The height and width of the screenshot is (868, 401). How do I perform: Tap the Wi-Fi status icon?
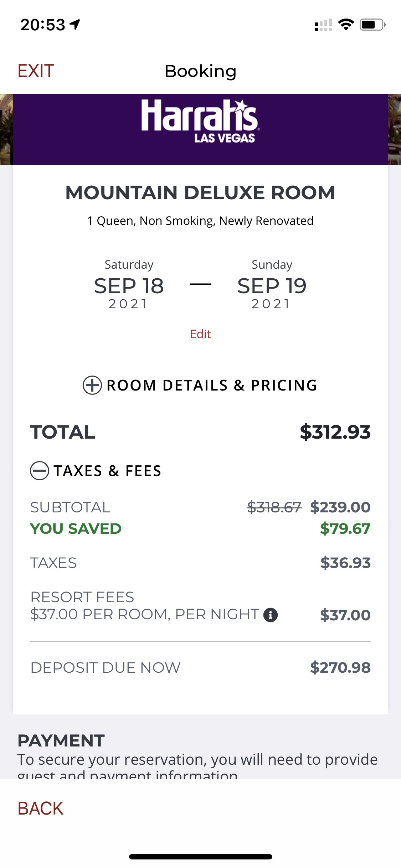pos(346,25)
